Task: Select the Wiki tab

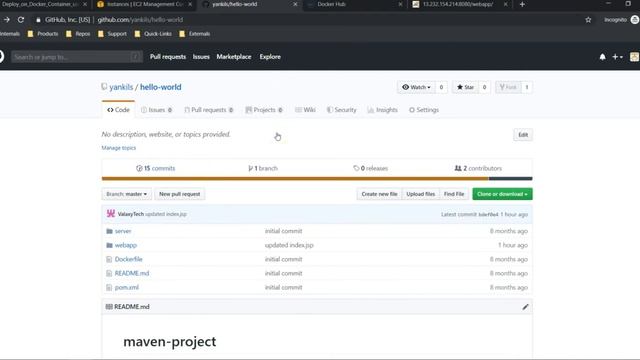Action: click(305, 110)
